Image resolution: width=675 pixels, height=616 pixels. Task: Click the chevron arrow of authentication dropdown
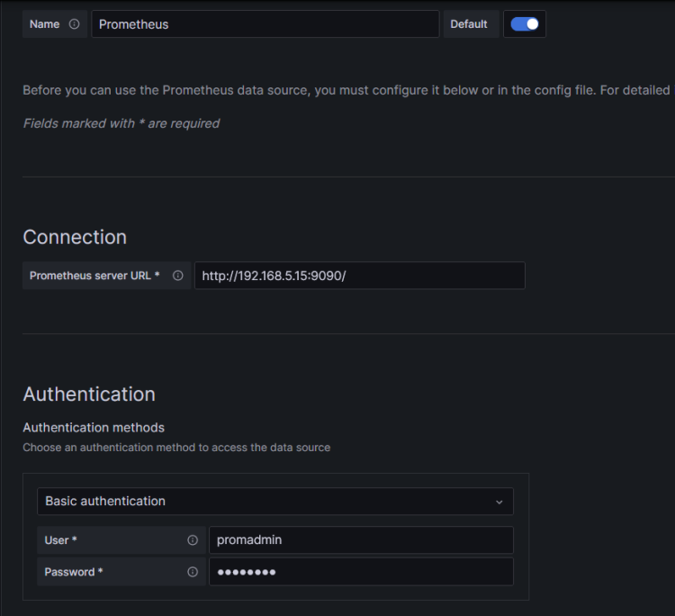[x=499, y=502]
